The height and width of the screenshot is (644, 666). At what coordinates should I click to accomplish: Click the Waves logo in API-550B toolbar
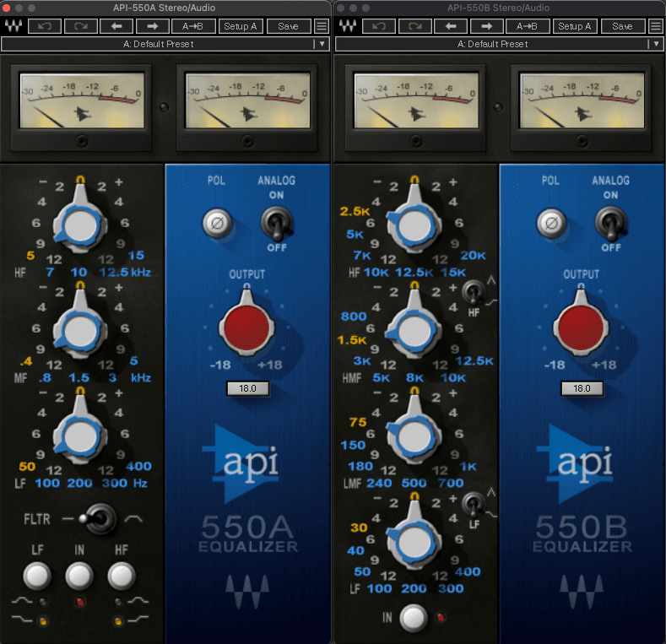coord(348,26)
